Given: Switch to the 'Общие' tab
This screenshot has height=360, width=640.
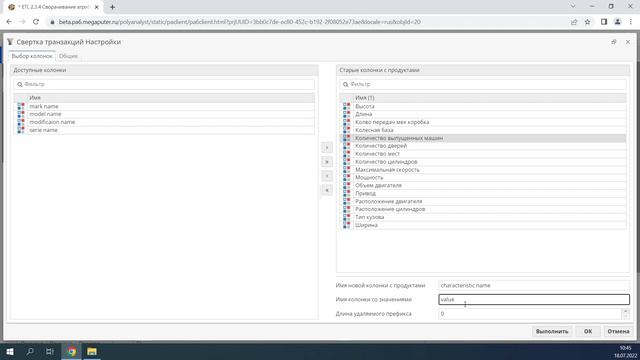Looking at the screenshot, I should point(68,56).
